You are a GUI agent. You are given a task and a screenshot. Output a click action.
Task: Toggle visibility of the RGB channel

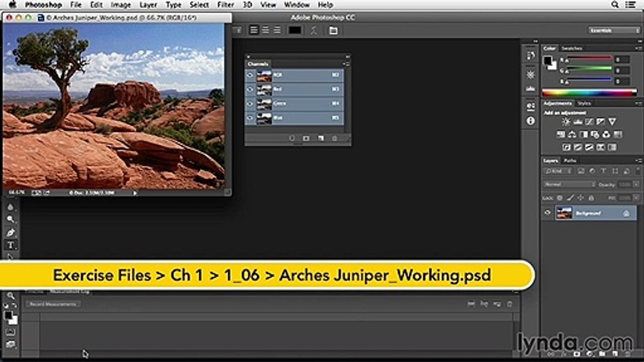[x=250, y=75]
